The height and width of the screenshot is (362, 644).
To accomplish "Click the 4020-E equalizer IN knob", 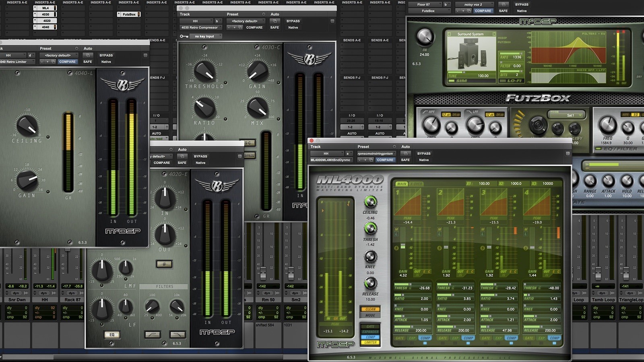I will (165, 197).
